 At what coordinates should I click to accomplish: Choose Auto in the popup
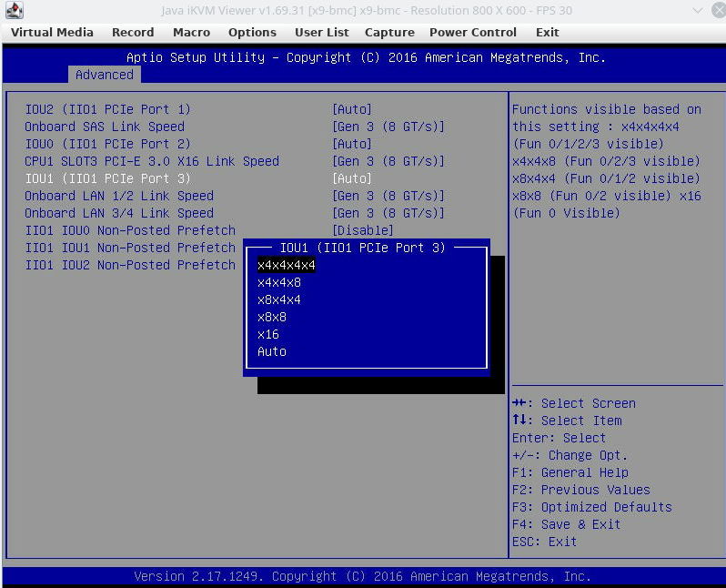click(x=272, y=351)
